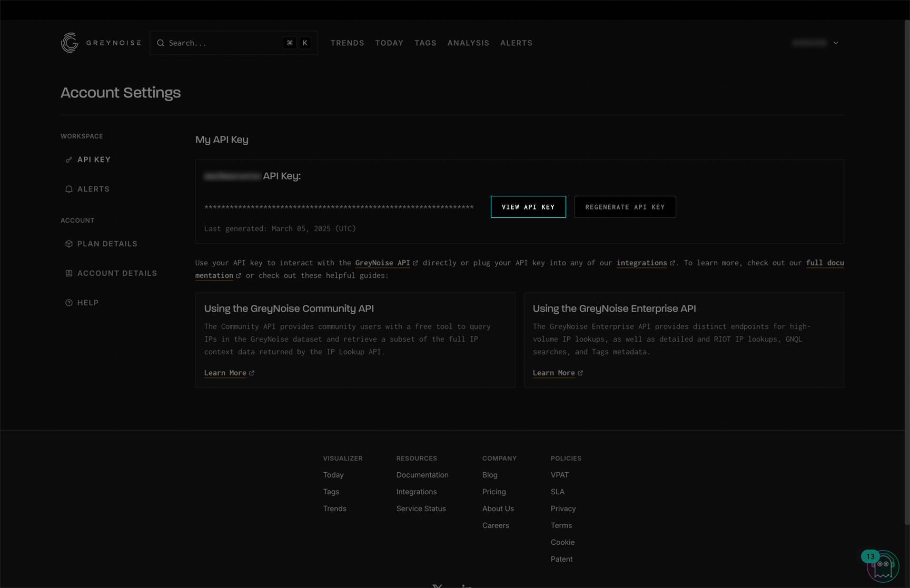Click the X social icon in footer

click(437, 585)
